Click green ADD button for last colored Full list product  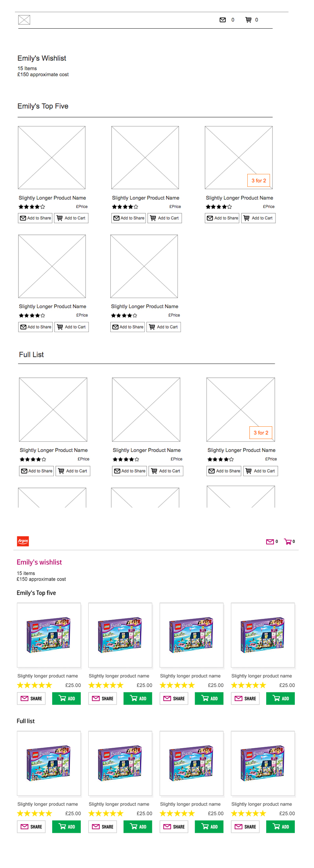point(281,826)
